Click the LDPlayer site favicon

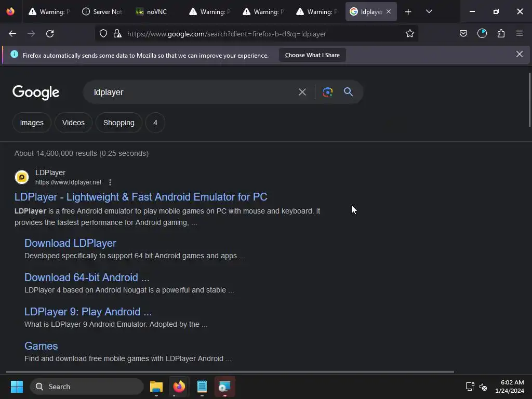click(x=22, y=177)
